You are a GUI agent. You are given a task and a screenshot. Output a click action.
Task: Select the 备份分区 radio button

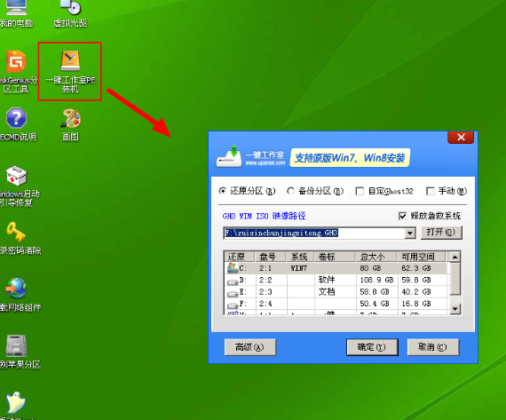[290, 191]
